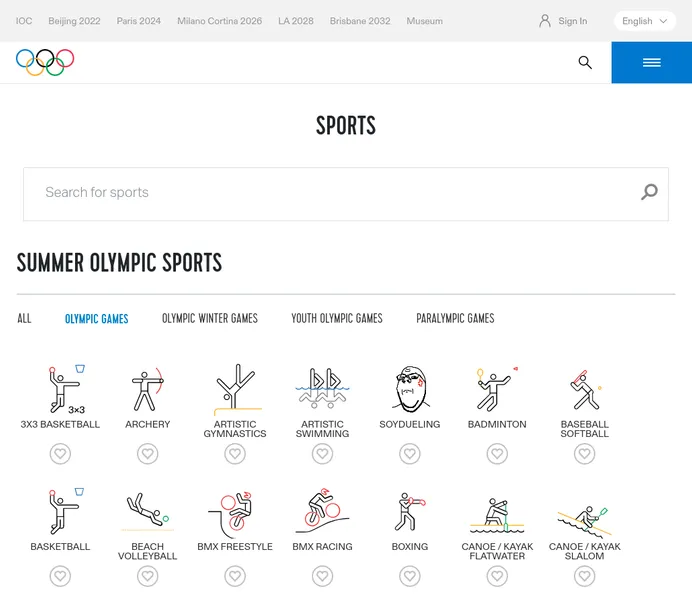Click the Olympic rings logo

[x=45, y=62]
